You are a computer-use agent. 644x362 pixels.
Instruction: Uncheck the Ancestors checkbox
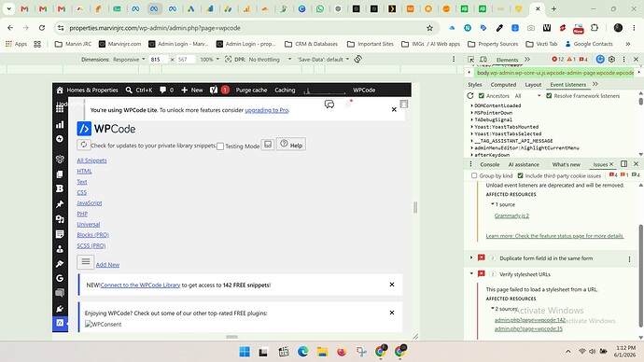[482, 95]
